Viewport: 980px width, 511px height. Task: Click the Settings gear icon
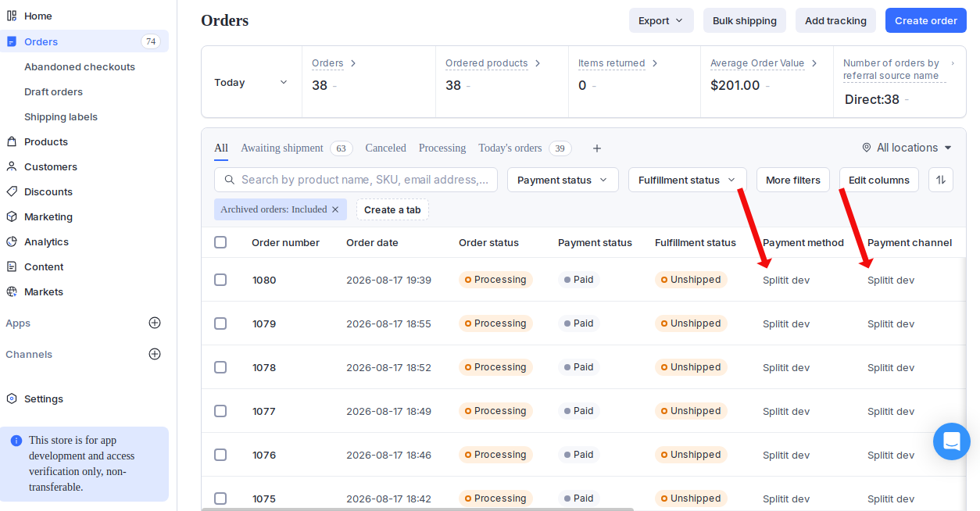pyautogui.click(x=12, y=398)
